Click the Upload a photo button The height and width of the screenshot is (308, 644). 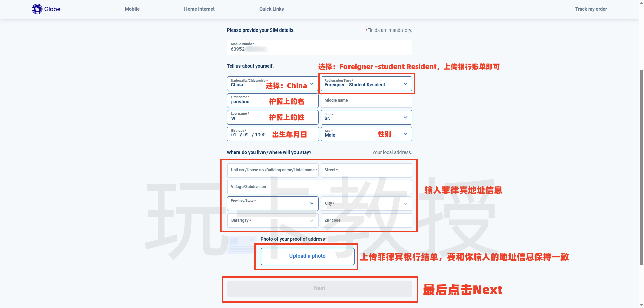point(307,256)
